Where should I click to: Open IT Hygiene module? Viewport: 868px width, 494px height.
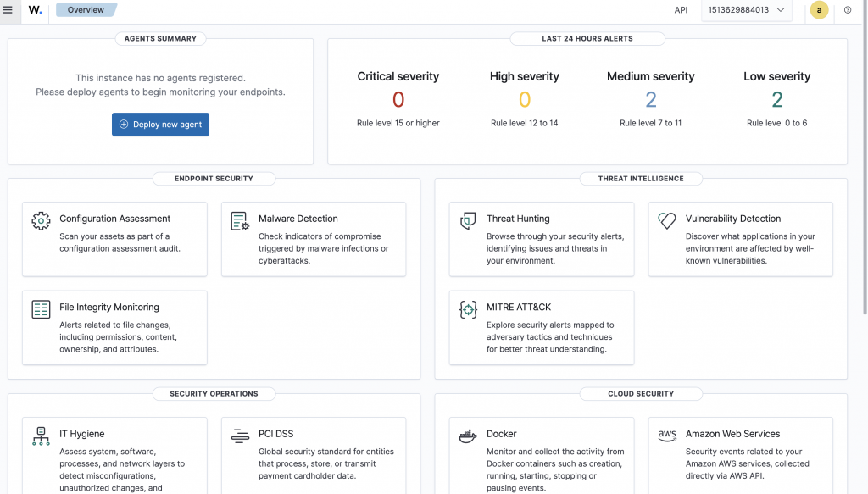coord(114,456)
